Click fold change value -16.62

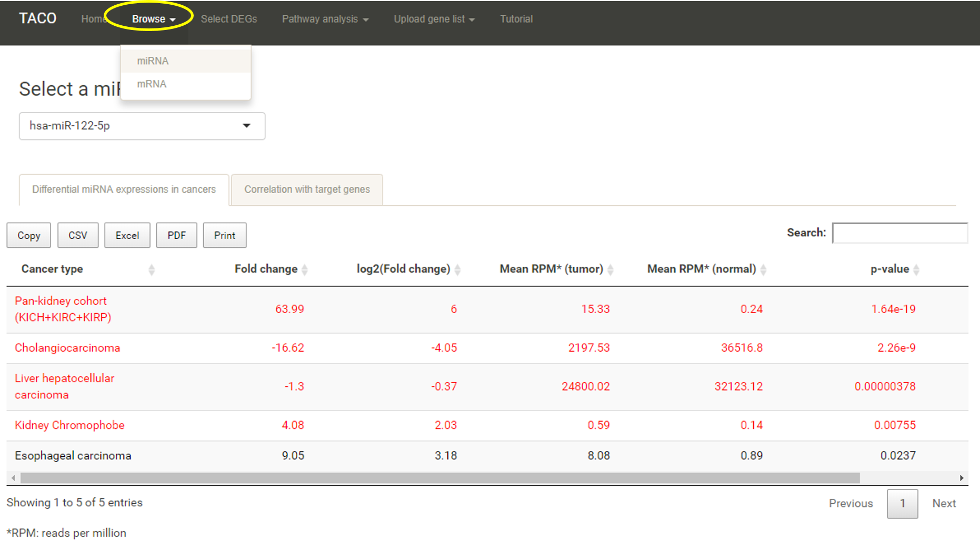tap(288, 348)
